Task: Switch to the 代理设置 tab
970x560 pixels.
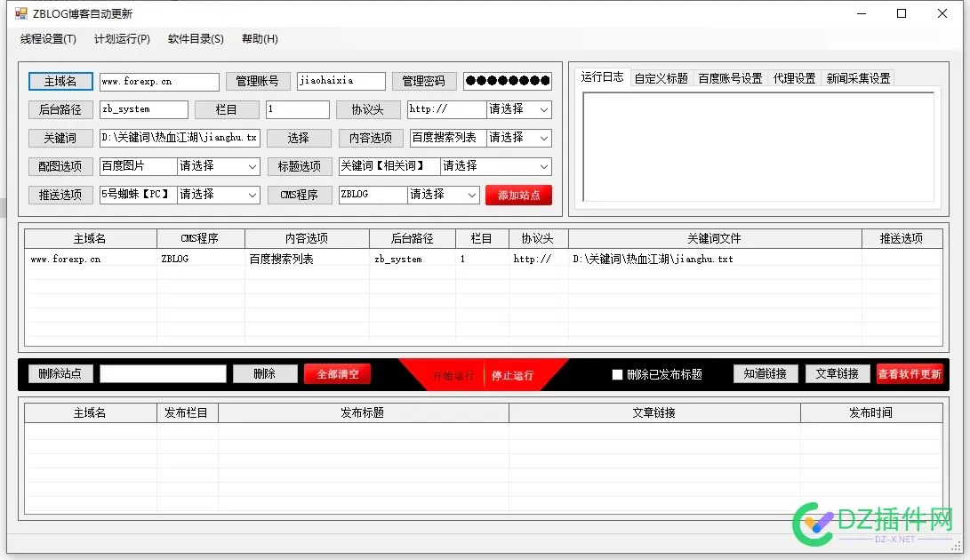Action: point(794,78)
